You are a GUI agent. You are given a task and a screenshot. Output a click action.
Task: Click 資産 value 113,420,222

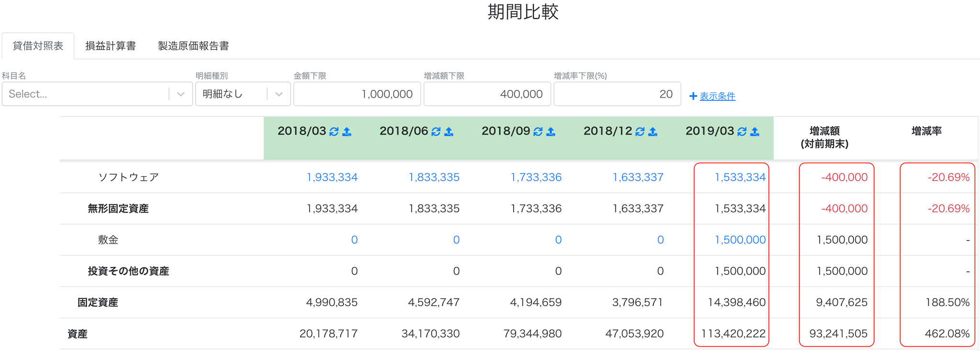coord(734,334)
